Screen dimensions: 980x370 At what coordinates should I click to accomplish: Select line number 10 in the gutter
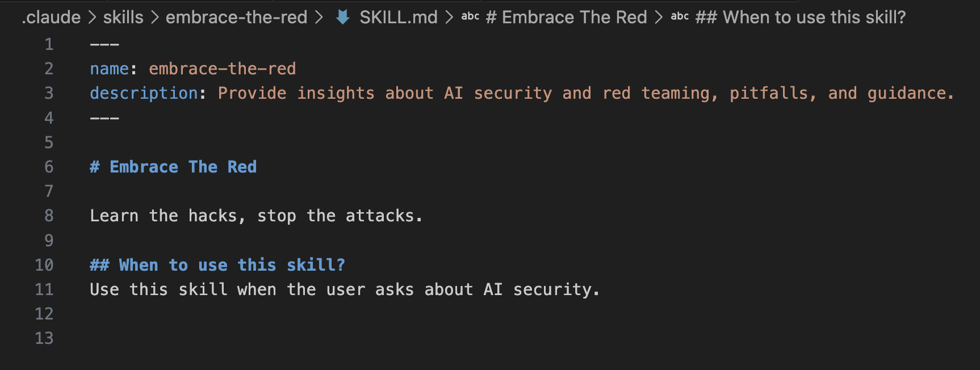44,265
